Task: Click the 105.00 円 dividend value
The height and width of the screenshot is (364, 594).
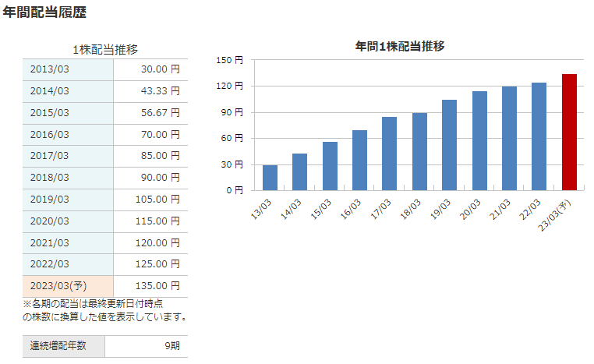Action: 157,200
